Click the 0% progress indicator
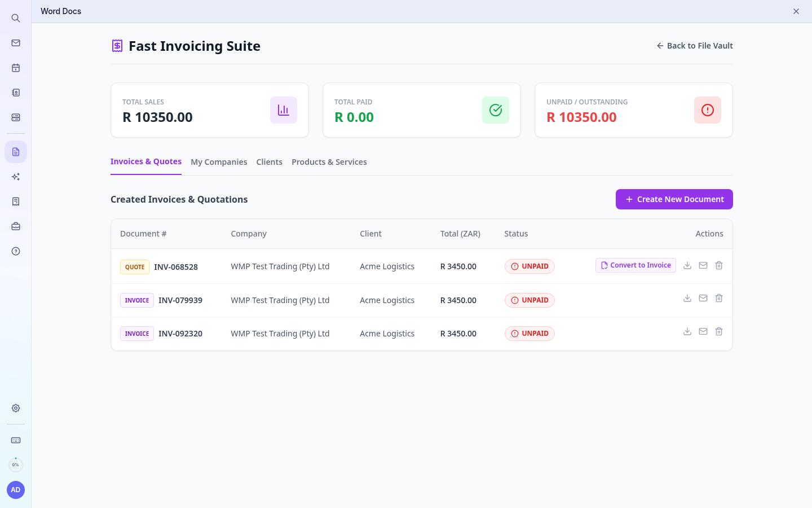Viewport: 812px width, 508px height. point(16,465)
